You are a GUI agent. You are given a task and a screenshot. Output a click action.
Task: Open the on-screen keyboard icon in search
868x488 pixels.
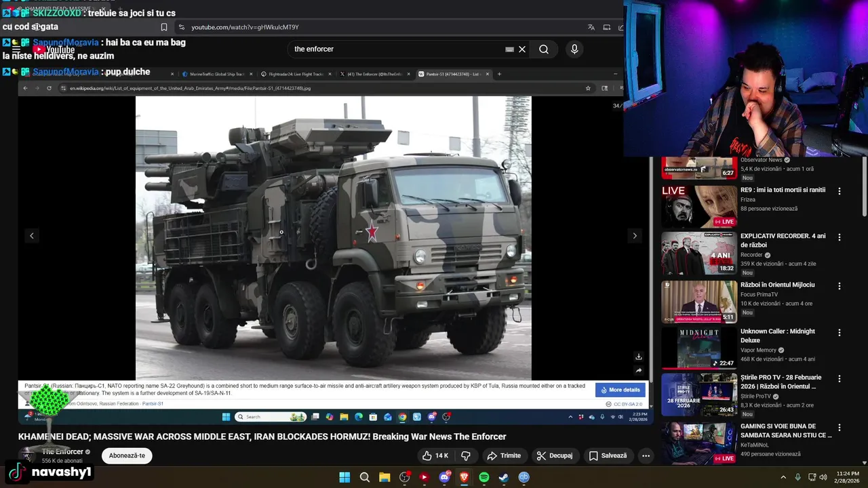(x=509, y=49)
